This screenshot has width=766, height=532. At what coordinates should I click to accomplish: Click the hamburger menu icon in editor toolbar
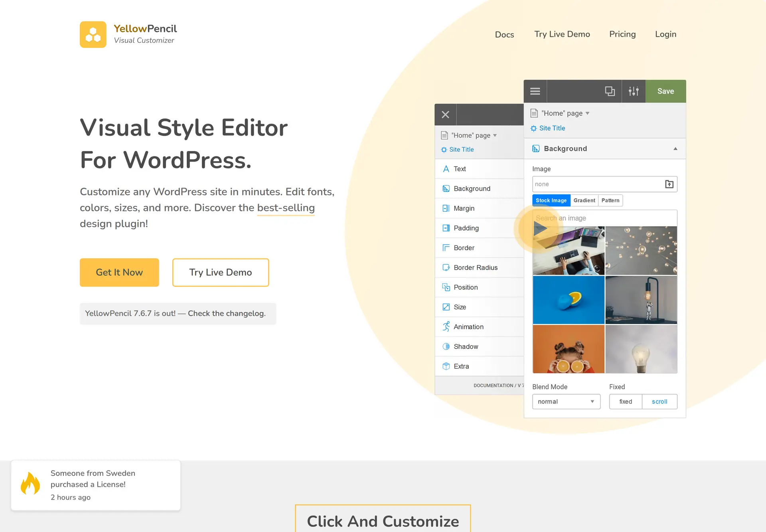pyautogui.click(x=535, y=91)
